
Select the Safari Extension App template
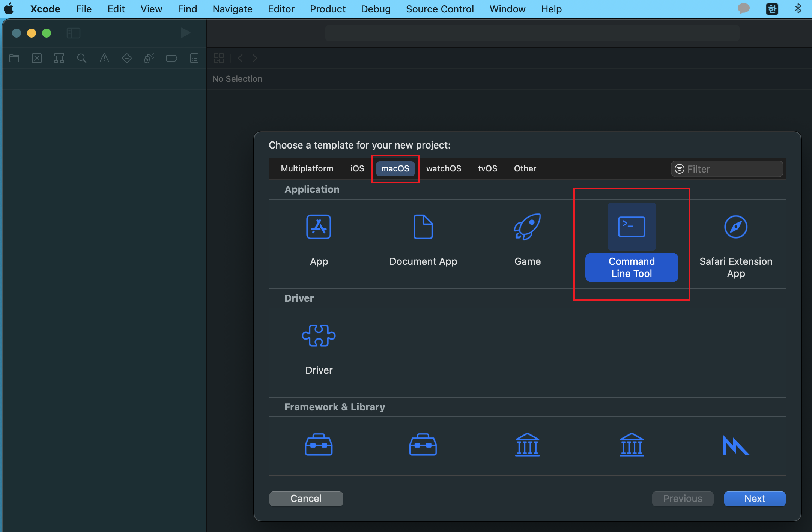point(735,227)
